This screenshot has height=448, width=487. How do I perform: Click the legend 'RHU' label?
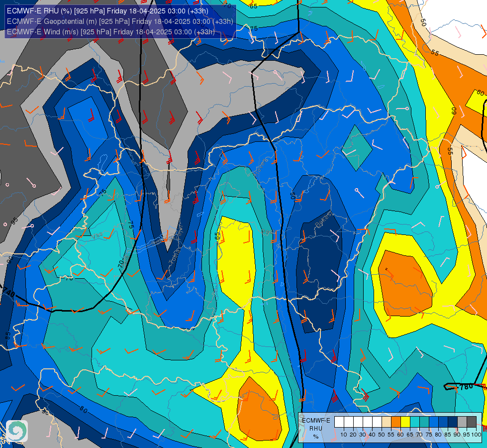316,429
